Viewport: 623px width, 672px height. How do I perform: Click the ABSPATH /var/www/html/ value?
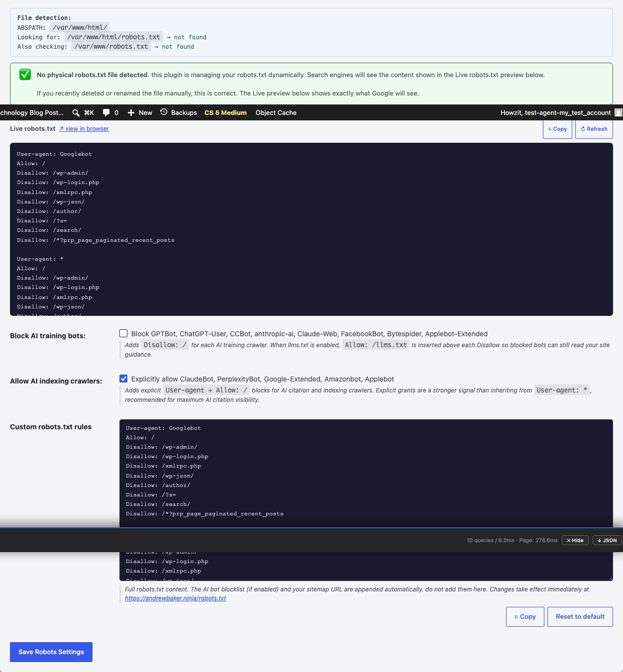coord(80,27)
